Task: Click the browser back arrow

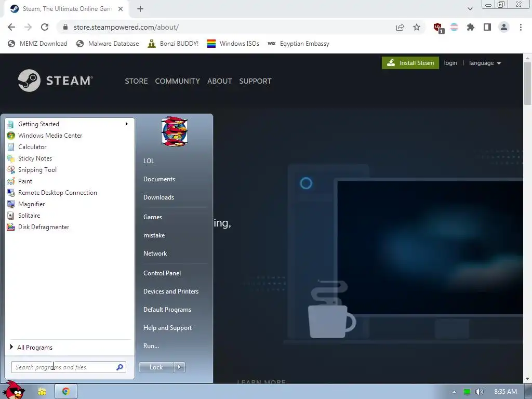Action: click(x=11, y=27)
